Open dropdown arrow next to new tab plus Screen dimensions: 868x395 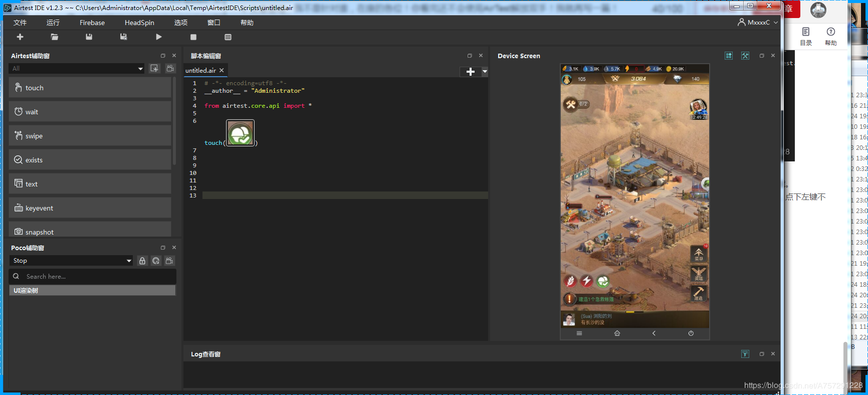point(485,72)
